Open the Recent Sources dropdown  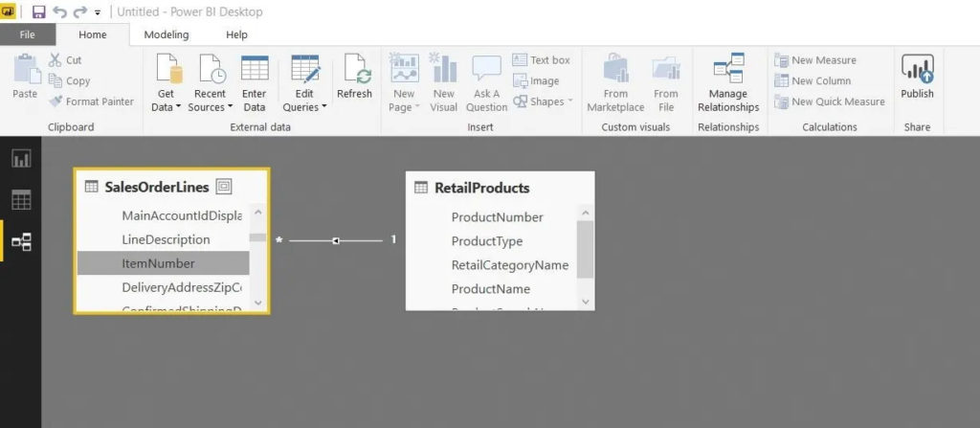pos(210,107)
